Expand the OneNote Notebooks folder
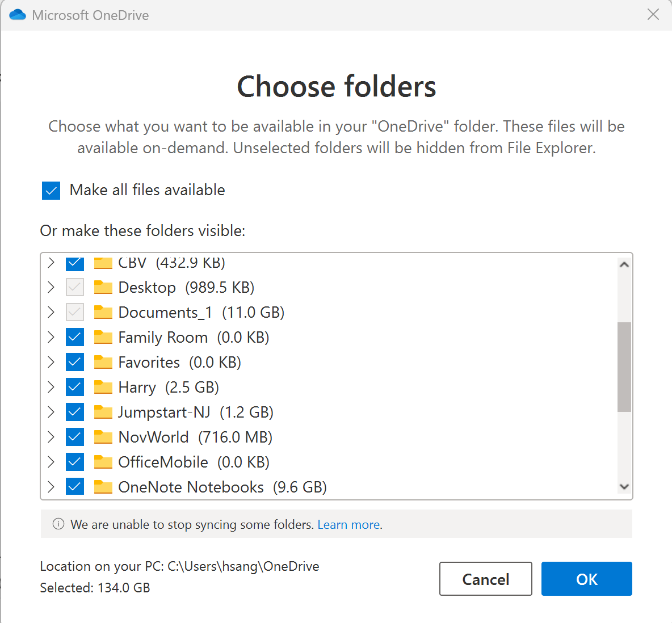 click(x=51, y=487)
